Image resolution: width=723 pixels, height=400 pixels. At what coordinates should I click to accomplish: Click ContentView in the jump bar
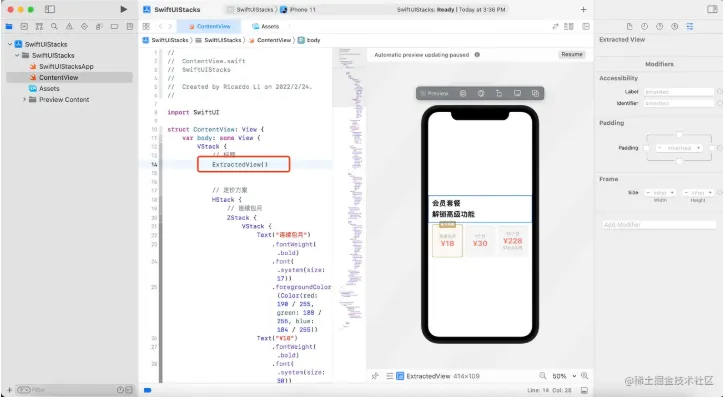270,40
